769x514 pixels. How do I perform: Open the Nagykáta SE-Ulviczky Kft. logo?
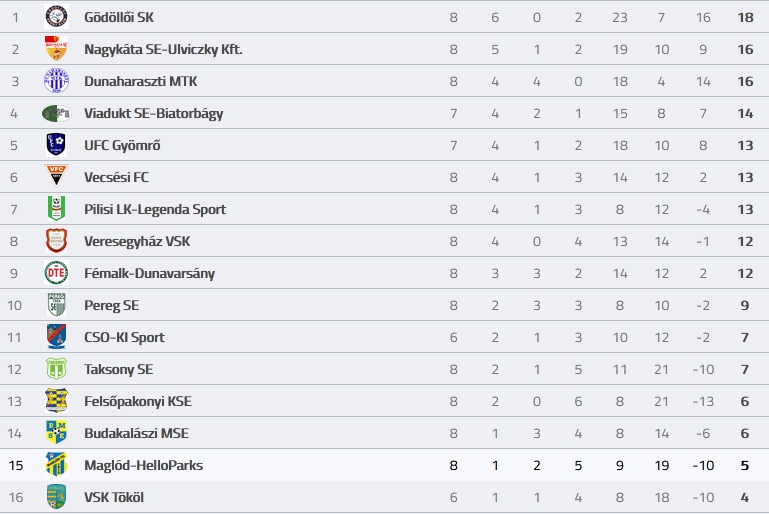tap(56, 49)
